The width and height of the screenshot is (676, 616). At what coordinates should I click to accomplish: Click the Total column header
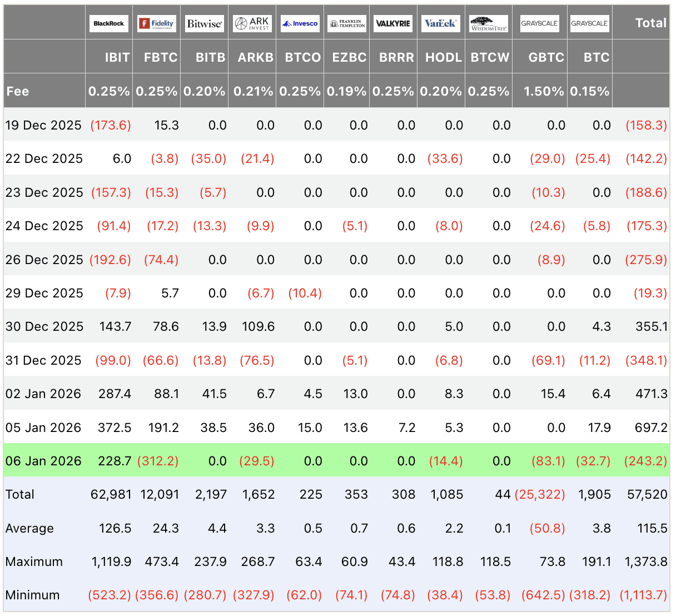(x=651, y=23)
